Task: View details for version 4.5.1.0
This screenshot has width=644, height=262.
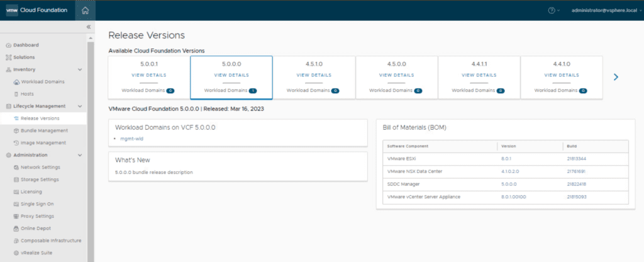Action: tap(314, 76)
